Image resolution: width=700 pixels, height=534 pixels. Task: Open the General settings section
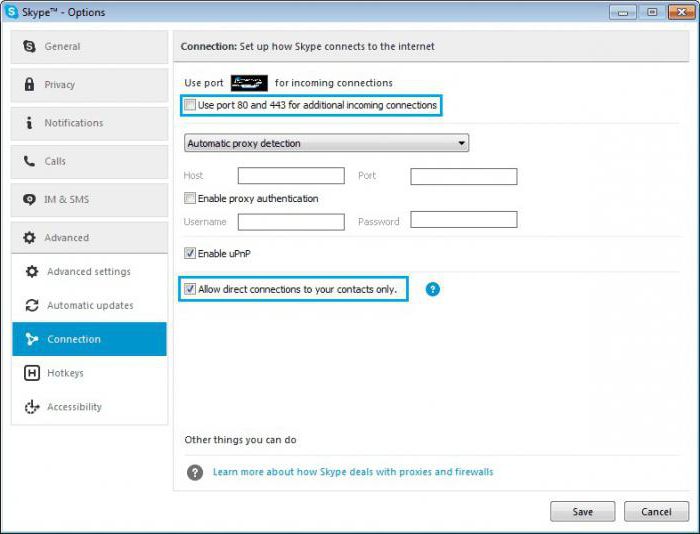pyautogui.click(x=89, y=46)
